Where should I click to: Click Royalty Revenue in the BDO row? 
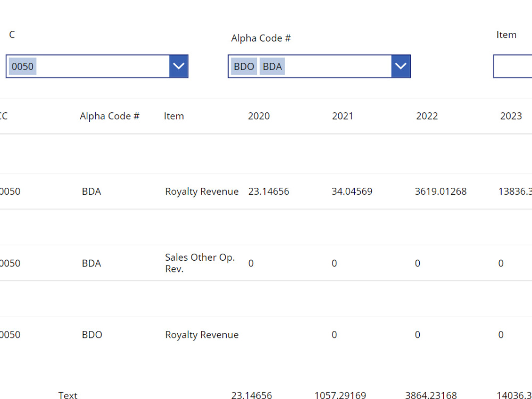pos(202,335)
